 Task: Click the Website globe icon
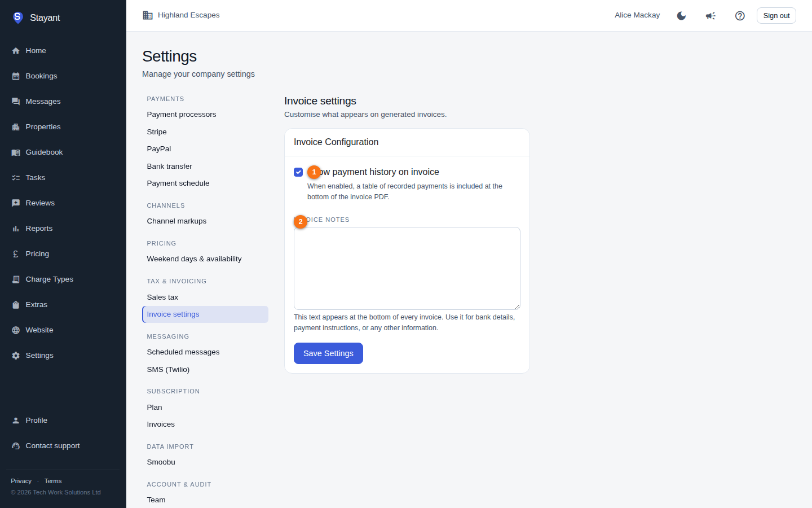coord(16,330)
